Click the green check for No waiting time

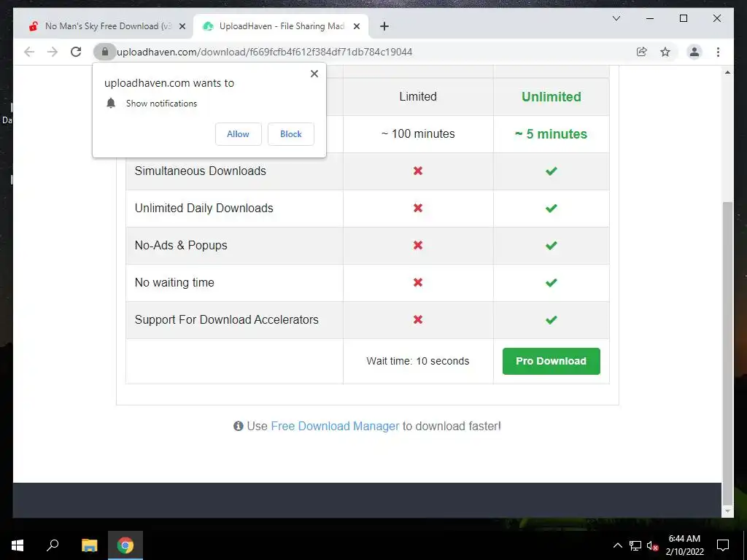point(551,282)
